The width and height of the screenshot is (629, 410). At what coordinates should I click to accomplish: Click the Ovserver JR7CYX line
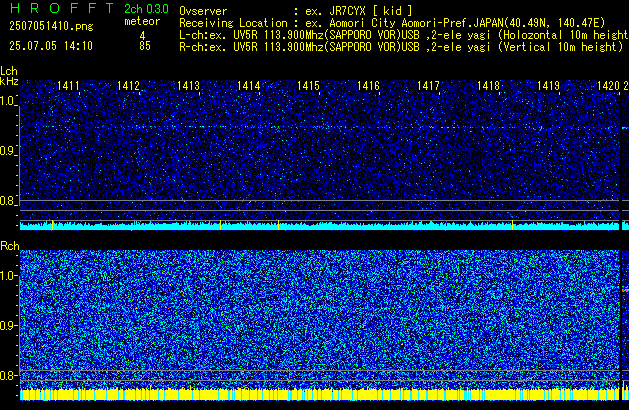296,11
